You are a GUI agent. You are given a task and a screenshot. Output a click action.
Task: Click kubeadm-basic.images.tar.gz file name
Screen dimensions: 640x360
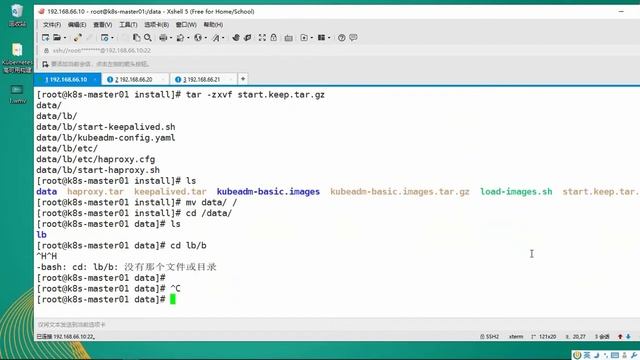(400, 191)
